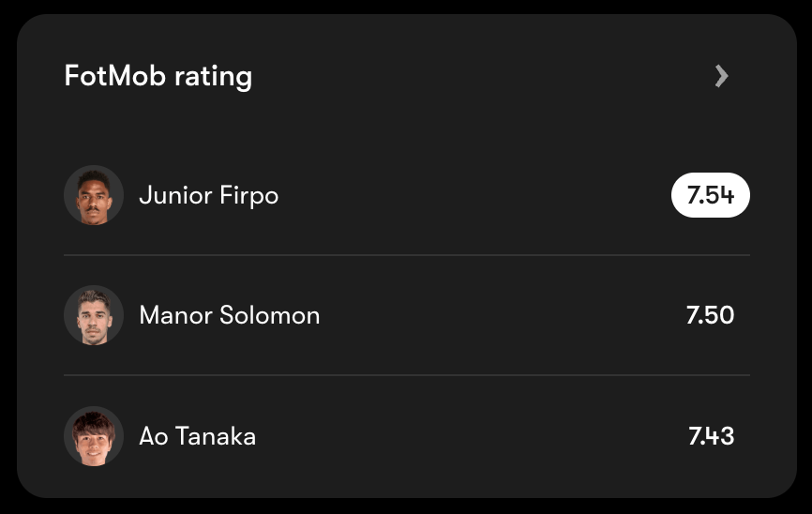Image resolution: width=812 pixels, height=514 pixels.
Task: Click empty space in Ao Tanaka's row
Action: [469, 435]
